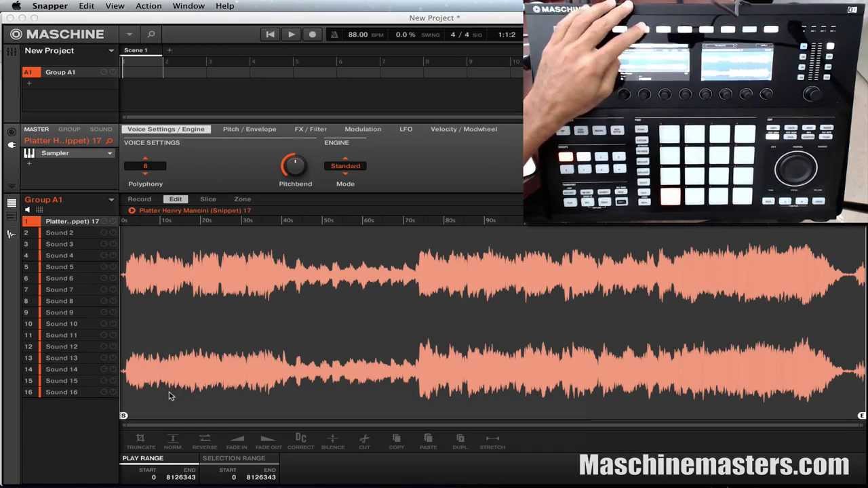Select the Duplicate tool icon
Image resolution: width=868 pixels, height=488 pixels.
(460, 439)
